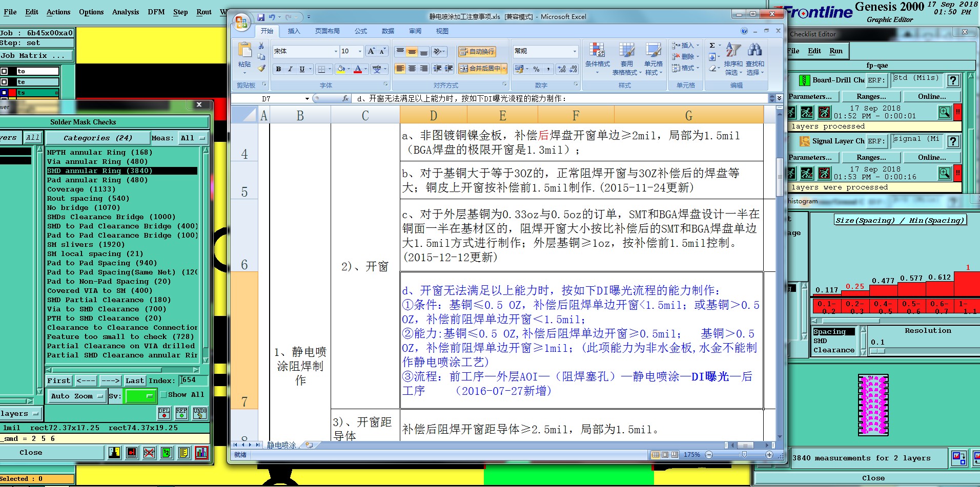Open the Conditional Formatting (条件格式) icon
Screen dimensions: 980x487
point(597,50)
